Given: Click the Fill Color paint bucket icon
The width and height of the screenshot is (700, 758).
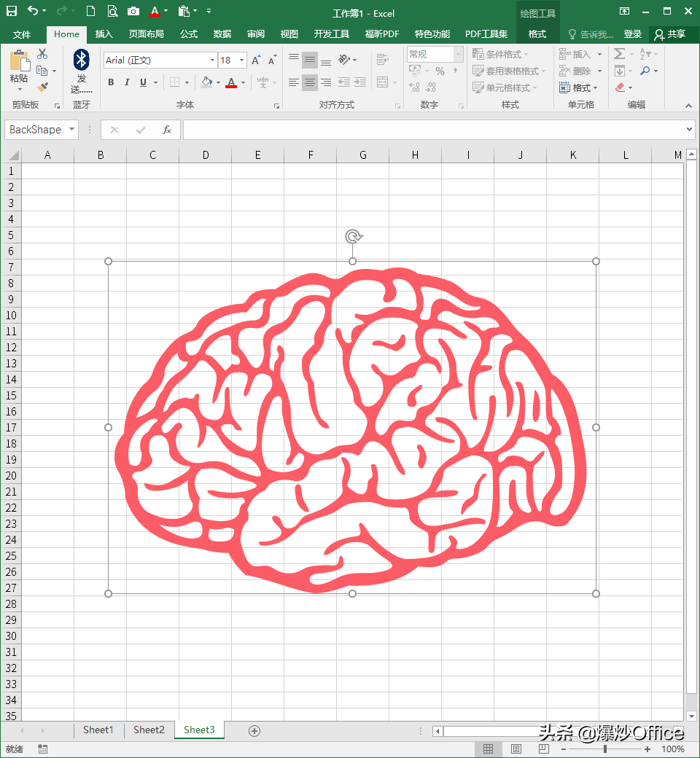Looking at the screenshot, I should [206, 82].
